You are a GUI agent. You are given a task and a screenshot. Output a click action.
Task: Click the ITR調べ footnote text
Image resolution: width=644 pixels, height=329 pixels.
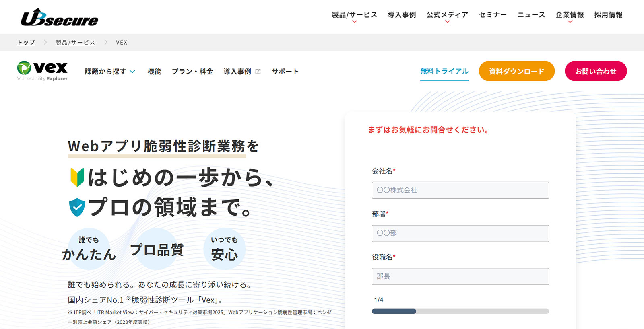click(200, 317)
